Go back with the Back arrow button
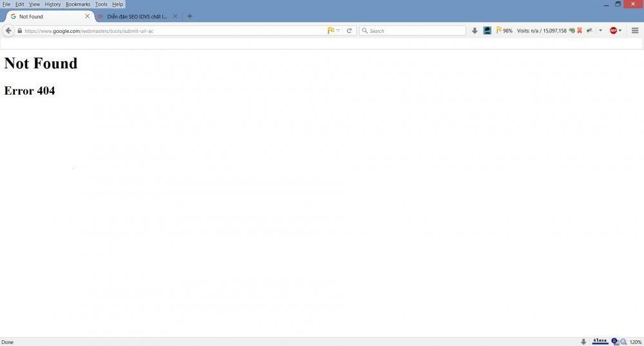Image resolution: width=644 pixels, height=346 pixels. 8,31
